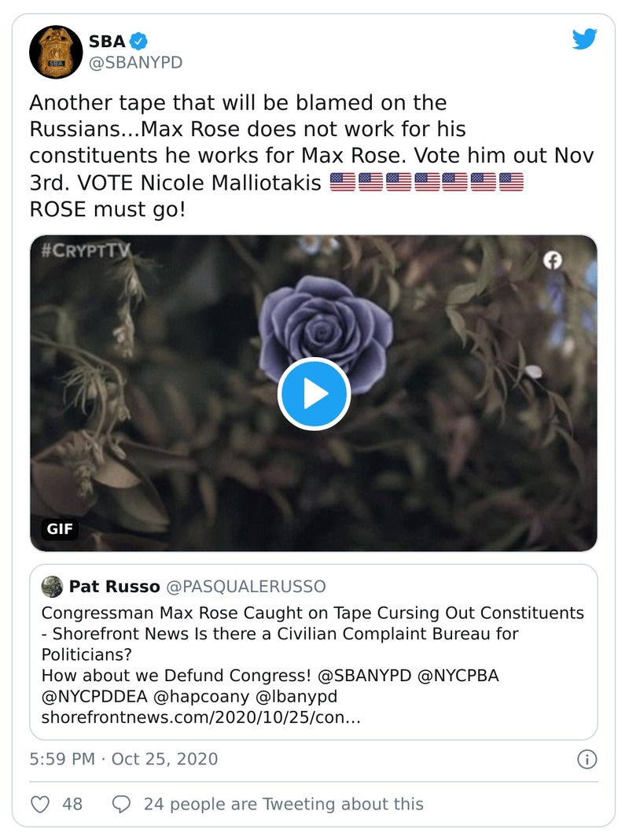Click the SBA badge profile avatar
Screen dimensions: 629x840
(x=56, y=52)
